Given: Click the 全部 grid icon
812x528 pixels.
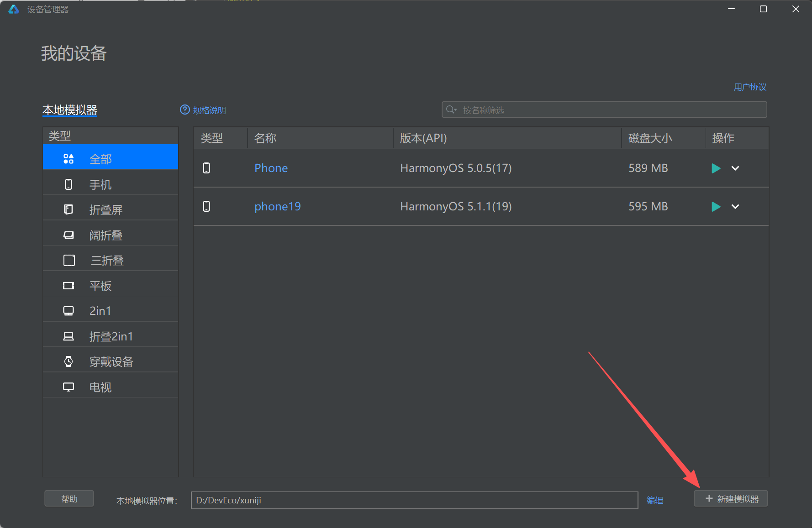Looking at the screenshot, I should coord(69,159).
